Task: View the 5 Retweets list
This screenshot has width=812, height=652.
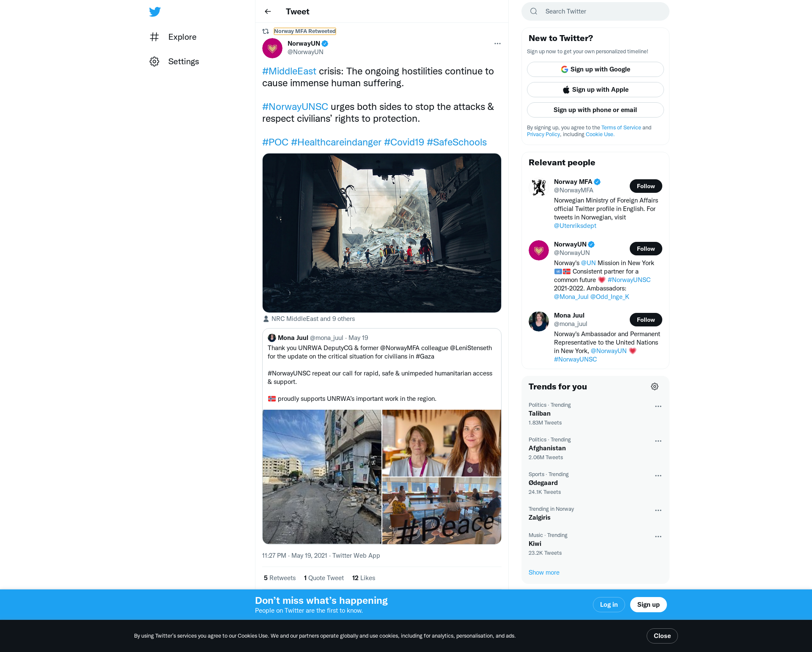Action: pyautogui.click(x=280, y=578)
